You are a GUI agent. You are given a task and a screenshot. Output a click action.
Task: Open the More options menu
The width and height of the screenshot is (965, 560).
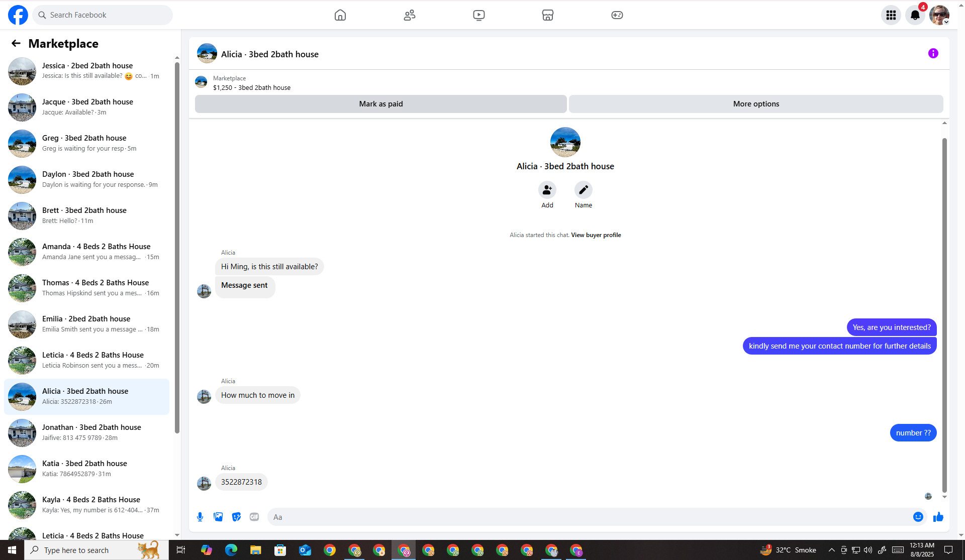point(755,104)
